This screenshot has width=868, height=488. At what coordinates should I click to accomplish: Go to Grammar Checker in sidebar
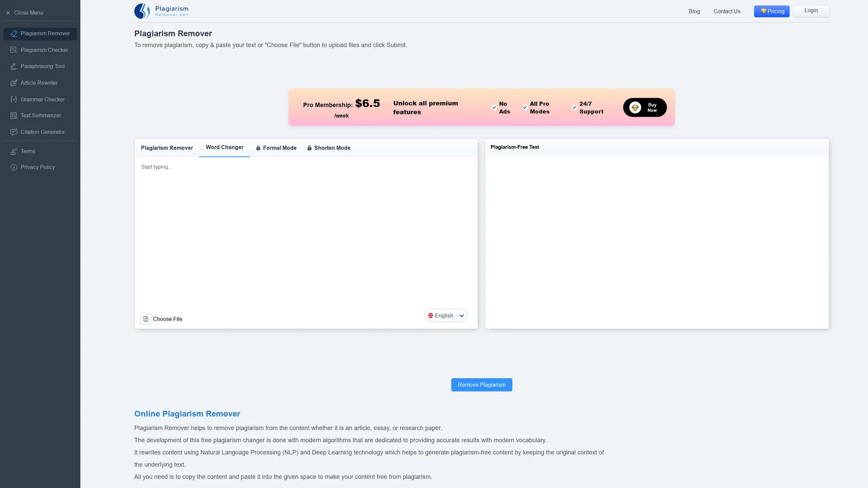(40, 99)
